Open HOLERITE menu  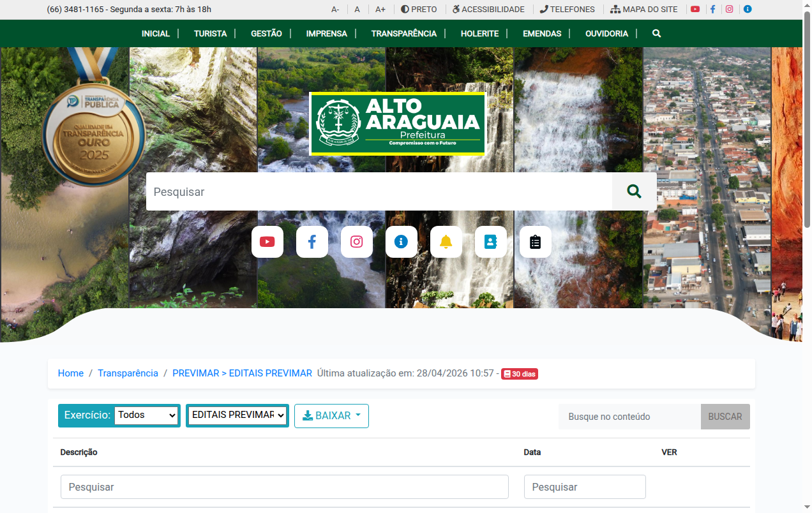pyautogui.click(x=480, y=34)
